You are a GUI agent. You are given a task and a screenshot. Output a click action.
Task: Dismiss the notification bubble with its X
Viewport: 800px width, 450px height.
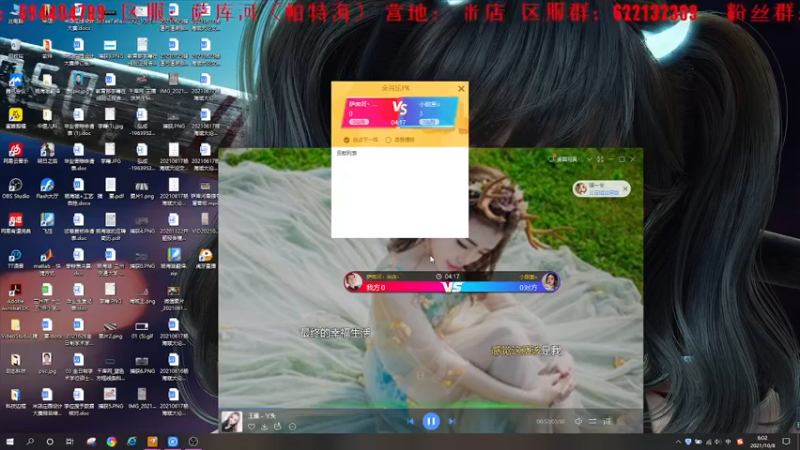tap(625, 189)
